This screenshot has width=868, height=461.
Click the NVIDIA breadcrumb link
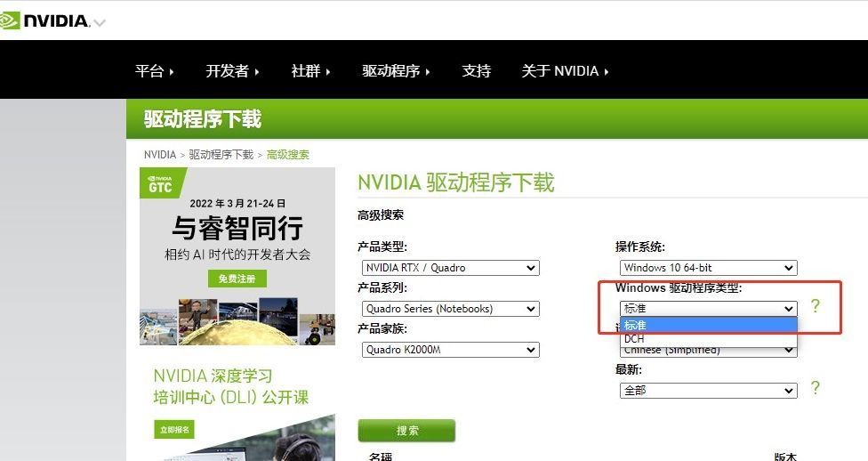[160, 155]
